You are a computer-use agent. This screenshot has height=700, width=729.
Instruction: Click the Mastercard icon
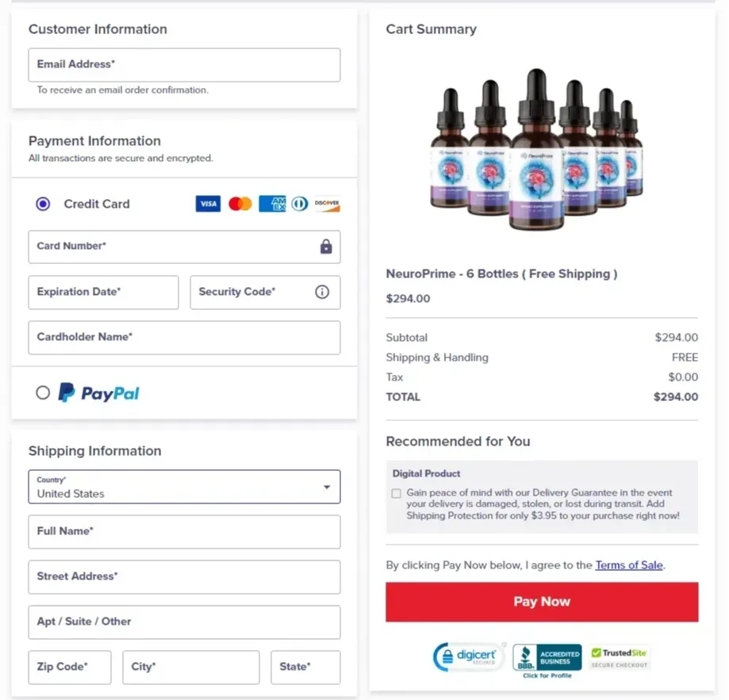[x=239, y=204]
